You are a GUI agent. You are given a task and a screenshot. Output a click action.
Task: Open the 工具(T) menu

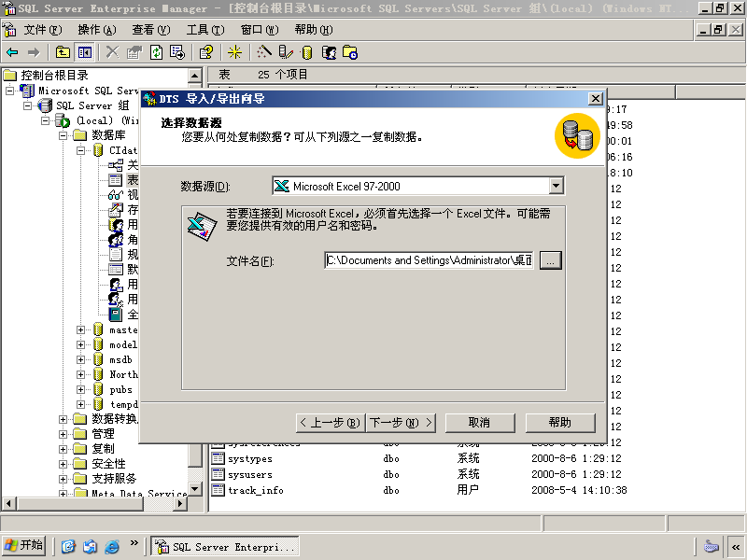coord(205,30)
